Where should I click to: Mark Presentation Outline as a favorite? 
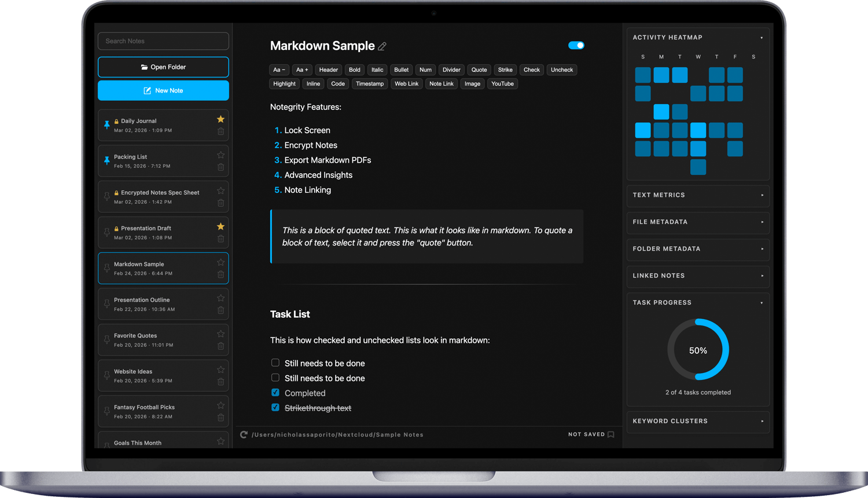[220, 298]
